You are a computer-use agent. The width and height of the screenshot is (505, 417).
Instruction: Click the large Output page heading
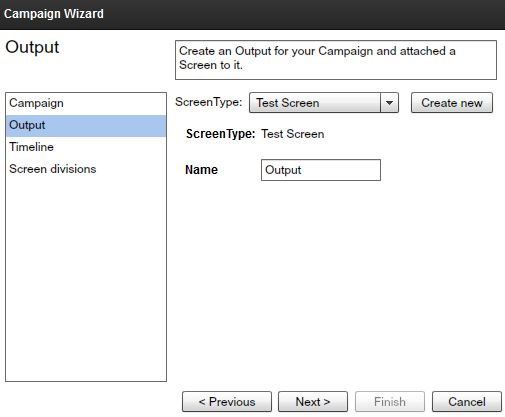tap(32, 47)
